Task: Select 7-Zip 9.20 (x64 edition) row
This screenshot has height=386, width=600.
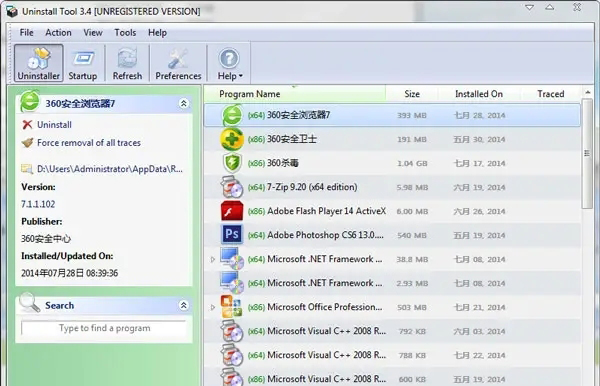Action: coord(392,187)
